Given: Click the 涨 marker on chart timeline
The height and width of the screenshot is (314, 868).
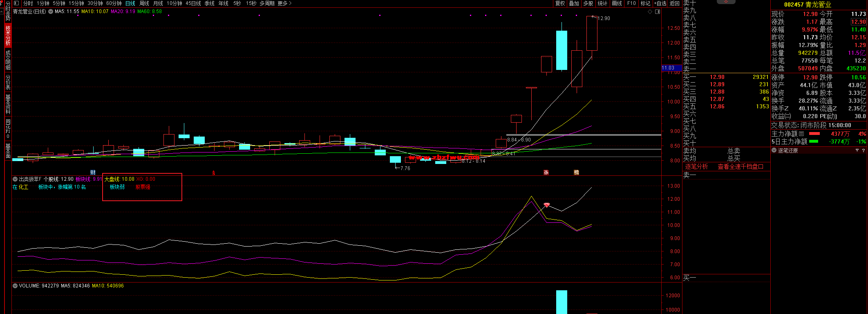Looking at the screenshot, I should 546,173.
